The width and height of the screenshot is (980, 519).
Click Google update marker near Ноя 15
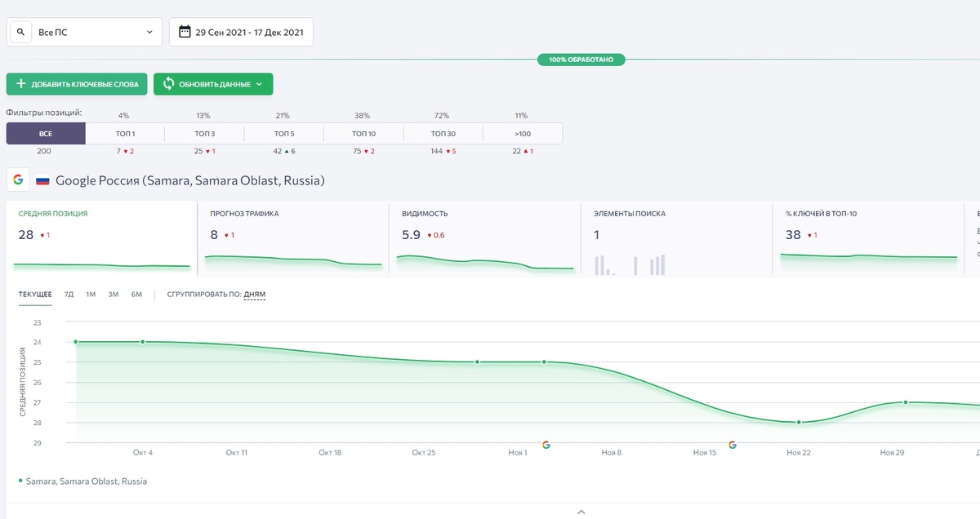click(x=733, y=445)
